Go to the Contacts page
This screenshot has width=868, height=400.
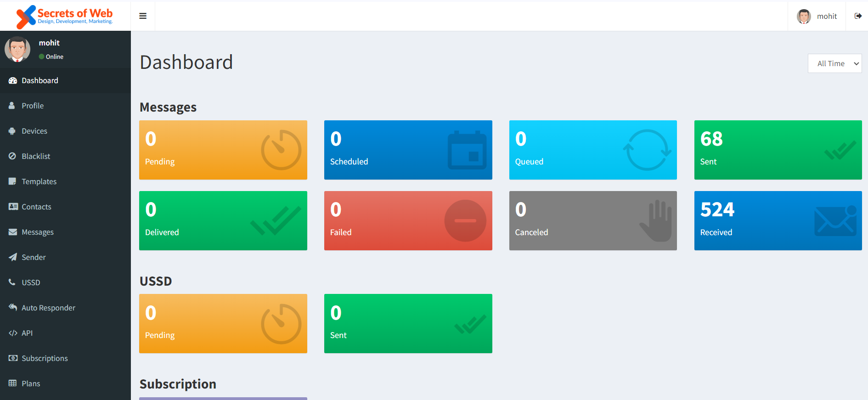coord(36,207)
